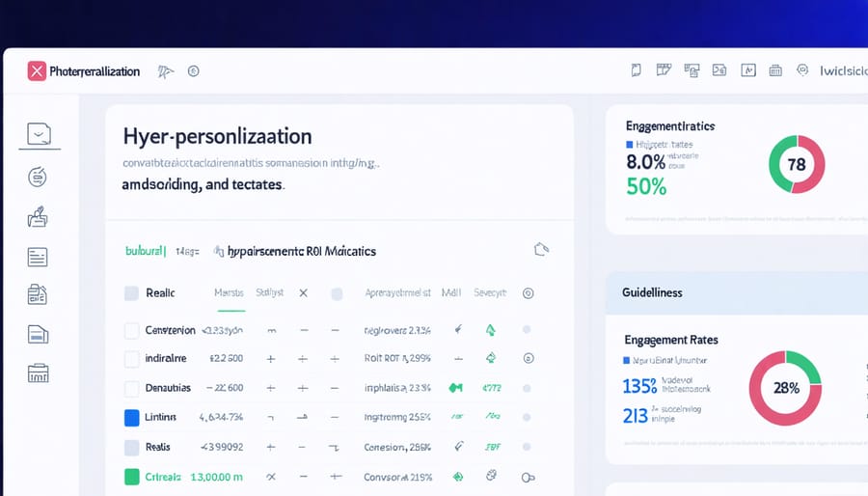
Task: Click the blue 213 value
Action: pos(635,415)
